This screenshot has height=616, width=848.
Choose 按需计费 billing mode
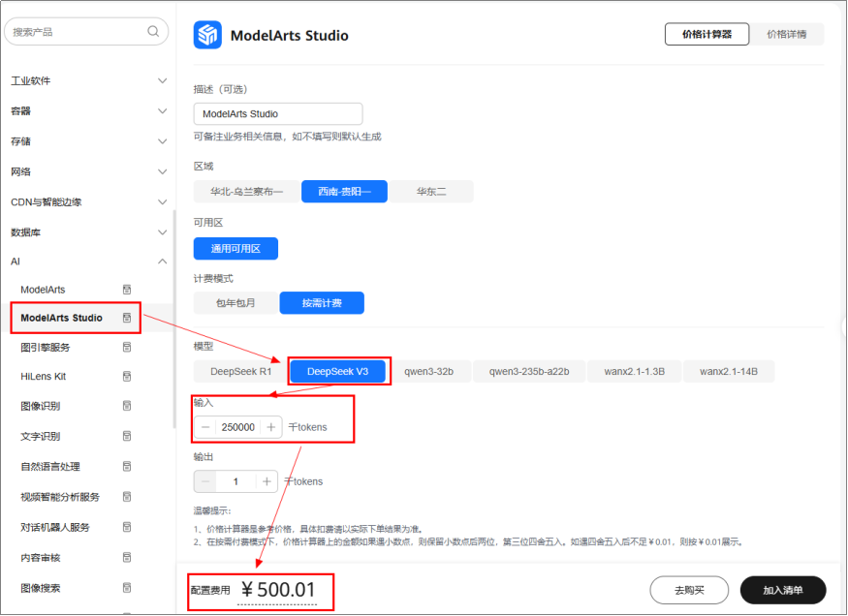point(322,303)
